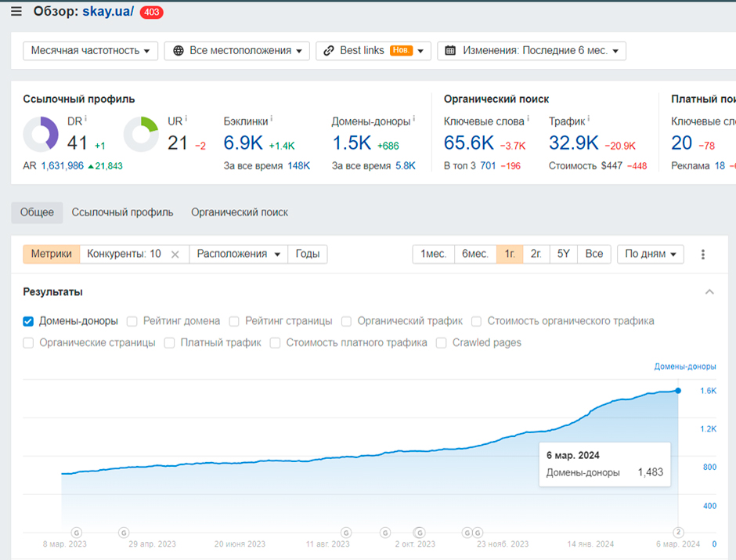Open the Месячная частотность dropdown
Image resolution: width=736 pixels, height=560 pixels.
pos(90,51)
